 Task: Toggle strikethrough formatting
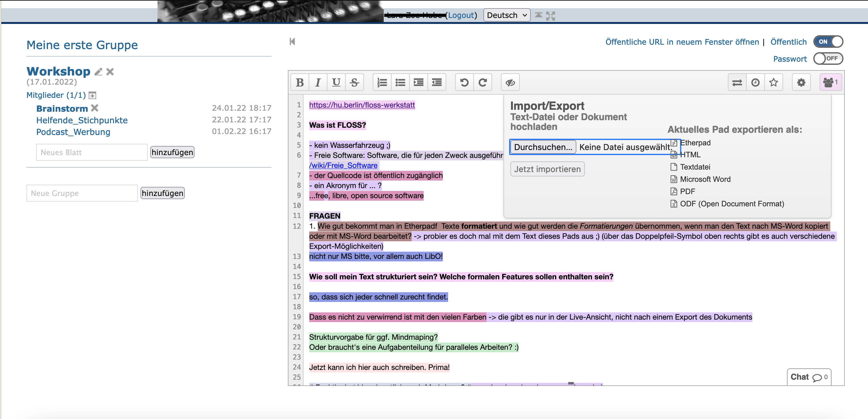coord(354,82)
